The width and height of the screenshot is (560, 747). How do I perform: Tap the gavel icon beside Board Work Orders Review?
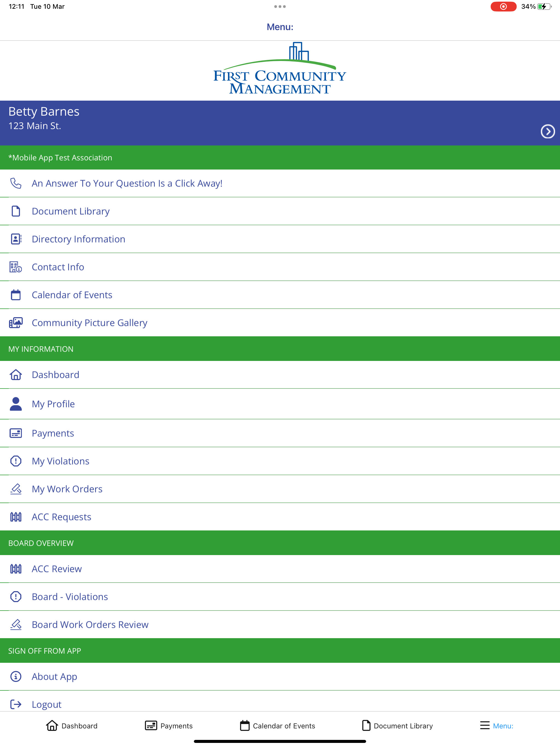click(16, 625)
